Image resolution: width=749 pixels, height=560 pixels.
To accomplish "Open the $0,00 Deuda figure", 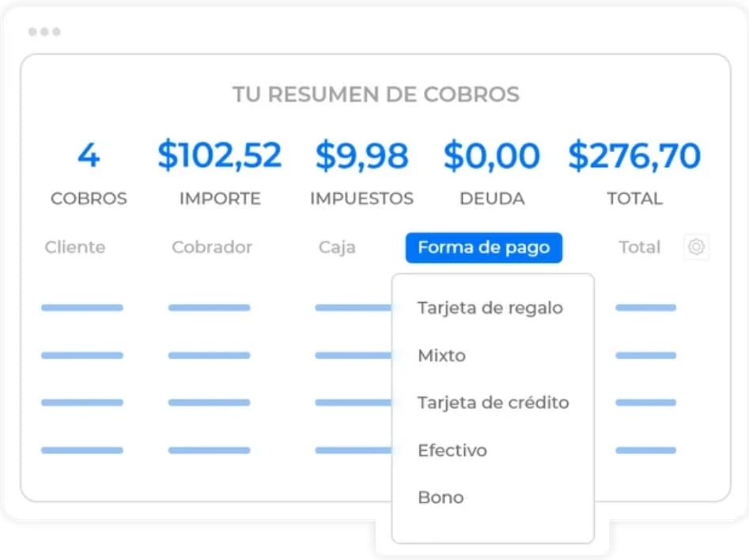I will 492,156.
